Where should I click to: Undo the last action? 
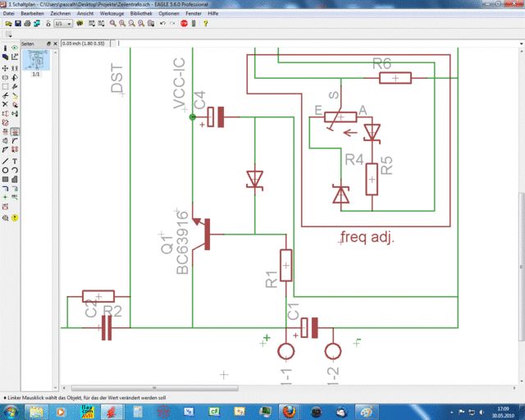(x=162, y=24)
